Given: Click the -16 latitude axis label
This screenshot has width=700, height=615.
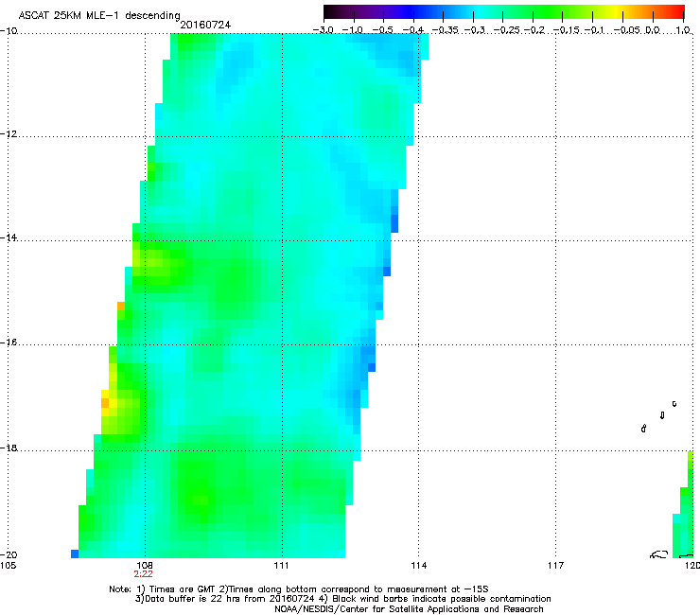Looking at the screenshot, I should tap(9, 343).
